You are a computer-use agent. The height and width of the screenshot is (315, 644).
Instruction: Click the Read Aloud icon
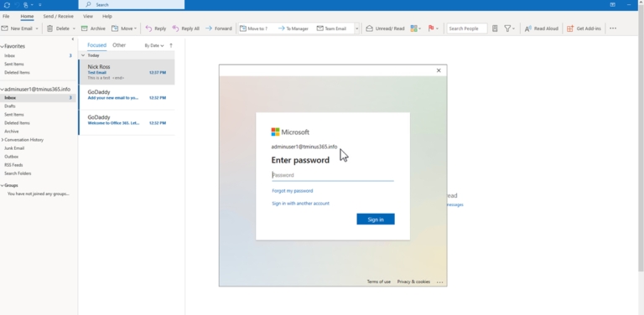pyautogui.click(x=528, y=28)
